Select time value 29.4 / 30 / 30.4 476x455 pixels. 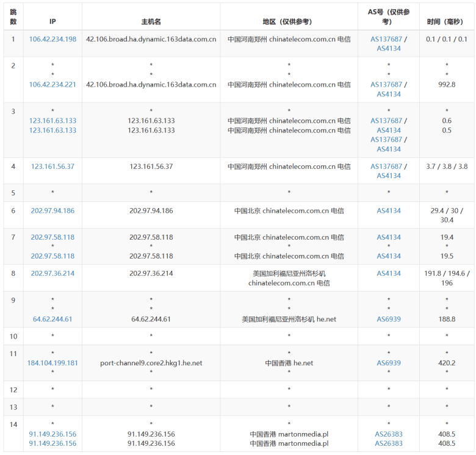coord(447,215)
